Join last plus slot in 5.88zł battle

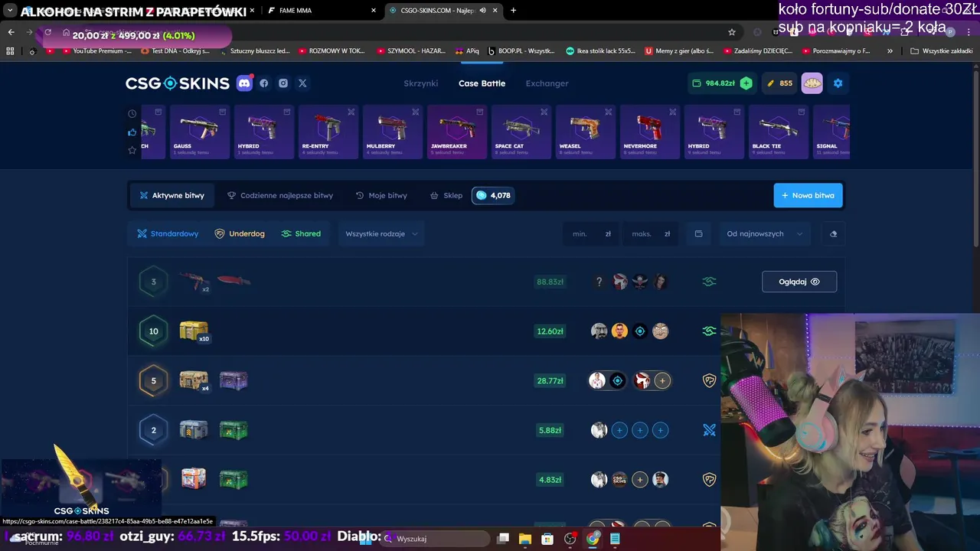[661, 430]
